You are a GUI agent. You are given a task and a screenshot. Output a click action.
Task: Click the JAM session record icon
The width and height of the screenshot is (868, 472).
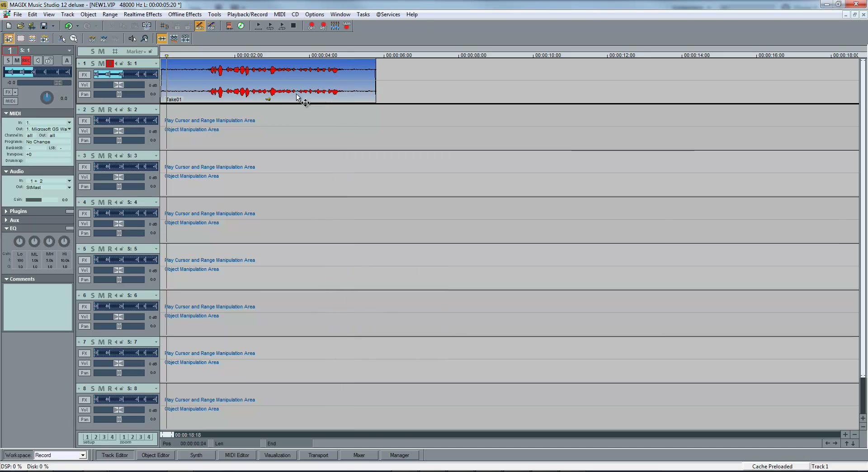pyautogui.click(x=347, y=26)
